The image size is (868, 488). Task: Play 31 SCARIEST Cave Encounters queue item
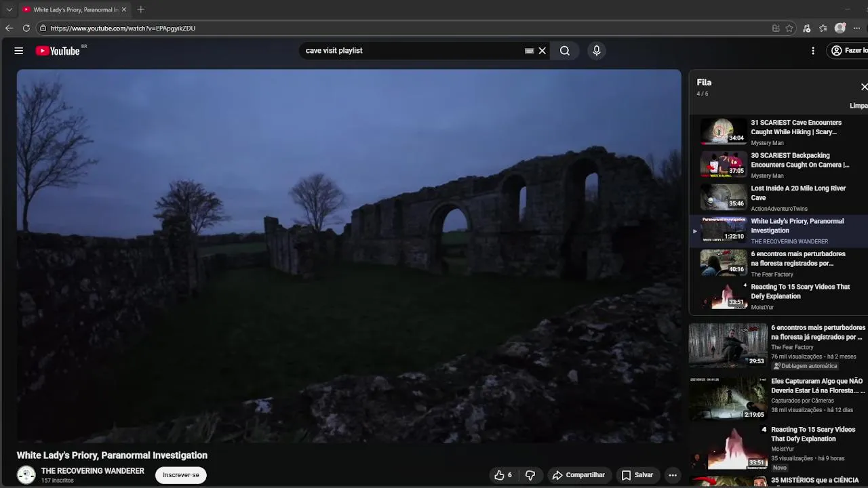[x=778, y=132]
